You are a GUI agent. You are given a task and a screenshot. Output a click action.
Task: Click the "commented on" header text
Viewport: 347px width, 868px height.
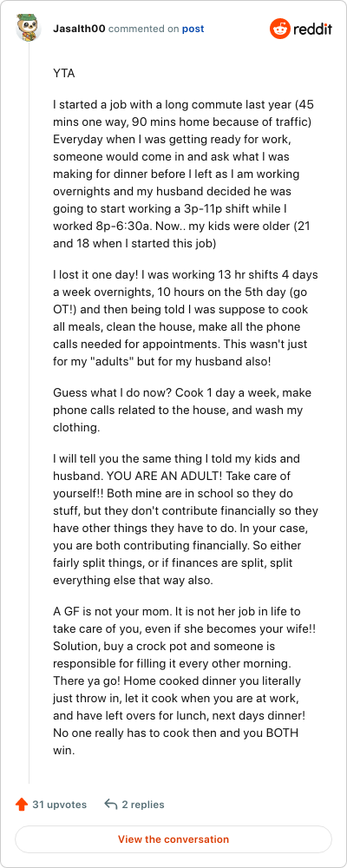point(144,29)
